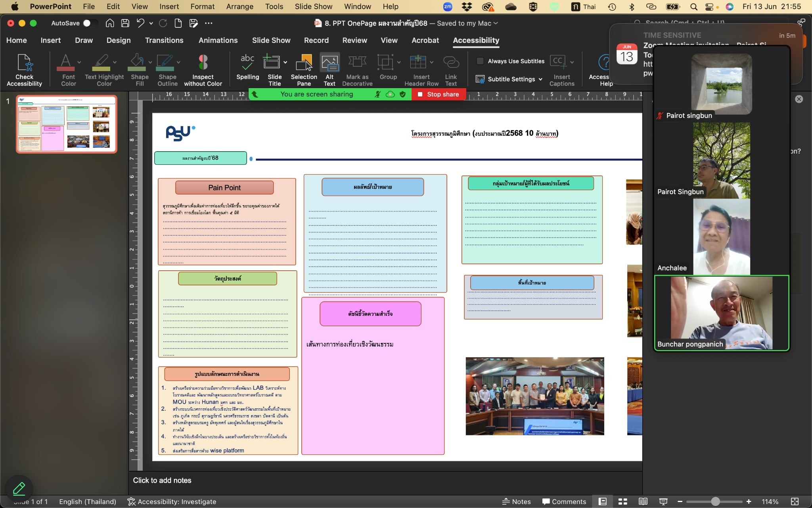Open the Selection Pane

click(x=304, y=63)
